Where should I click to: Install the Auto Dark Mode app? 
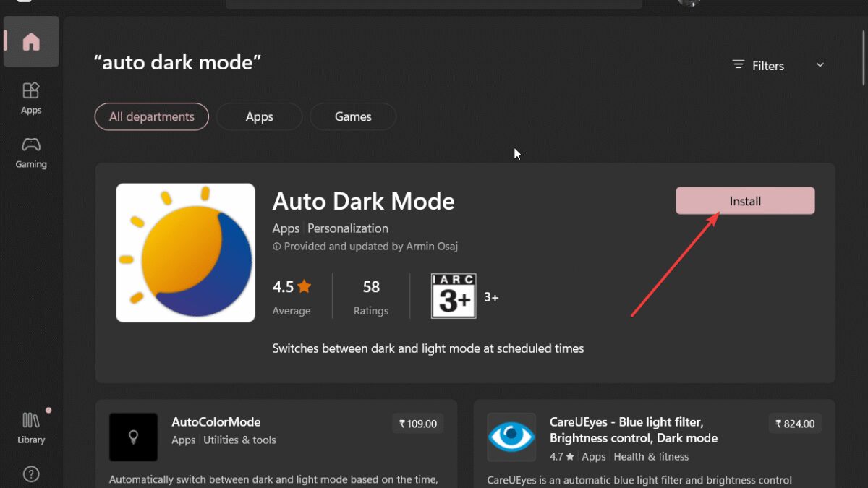point(745,201)
